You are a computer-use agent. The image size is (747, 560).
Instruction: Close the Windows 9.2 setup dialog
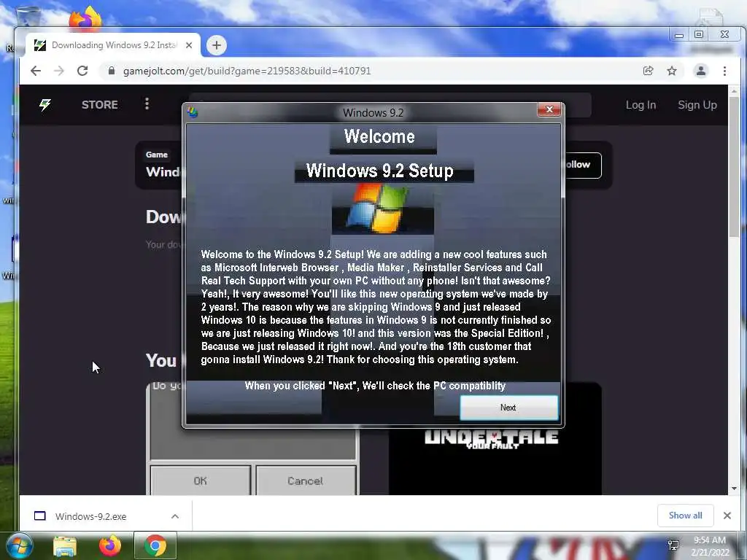[x=549, y=109]
